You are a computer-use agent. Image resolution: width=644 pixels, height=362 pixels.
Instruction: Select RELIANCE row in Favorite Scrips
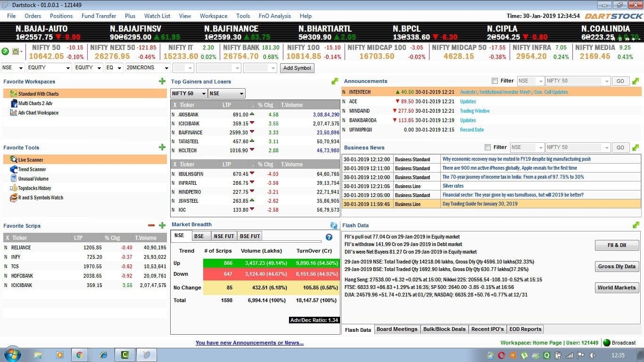point(85,247)
